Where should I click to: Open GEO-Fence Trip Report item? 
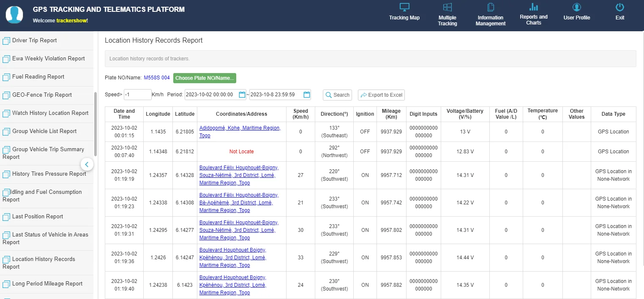[42, 95]
